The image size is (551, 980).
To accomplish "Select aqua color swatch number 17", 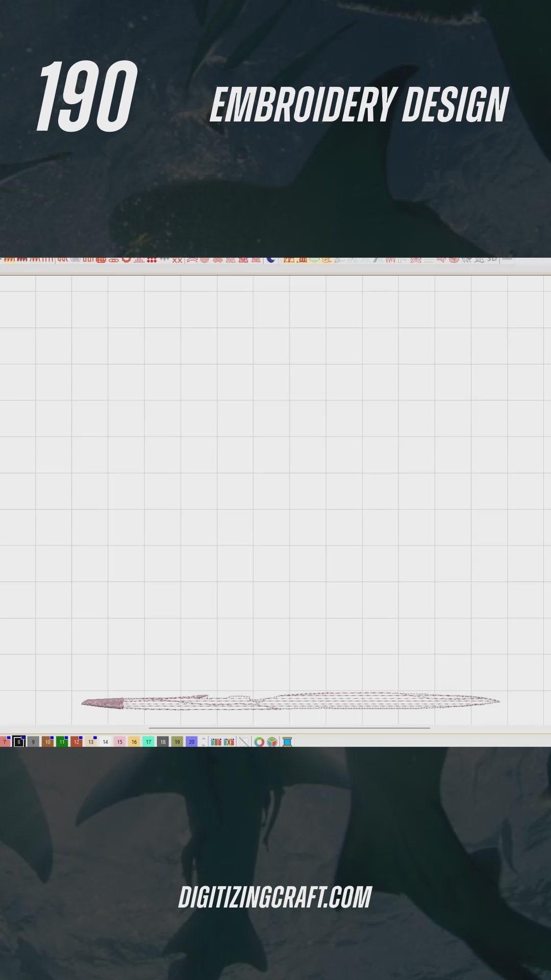I will pyautogui.click(x=148, y=742).
